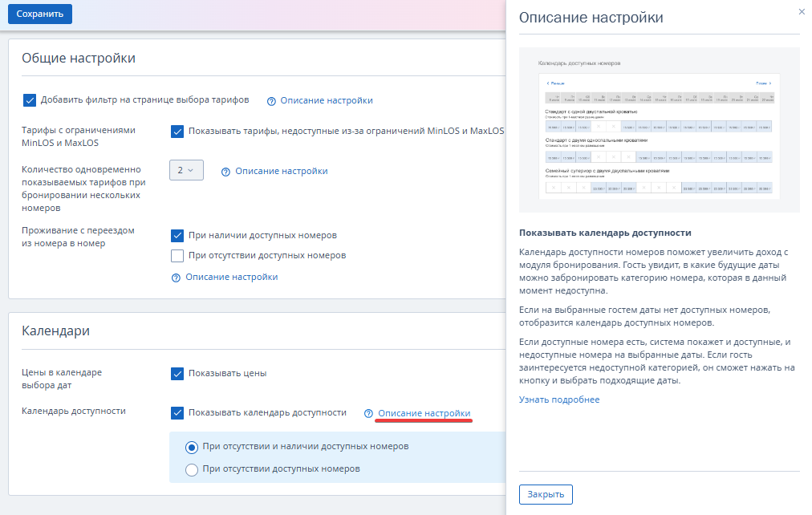
Task: Click help icon under room-move checkboxes
Action: [176, 278]
